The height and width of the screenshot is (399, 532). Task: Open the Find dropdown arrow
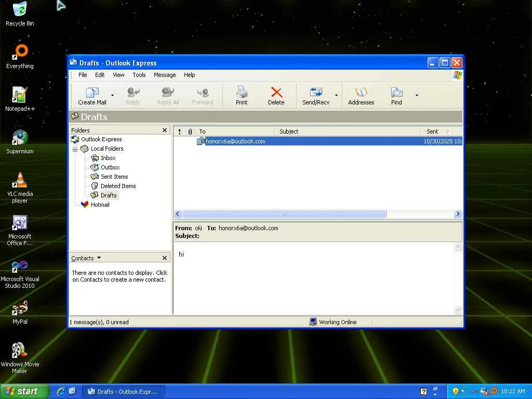[x=417, y=96]
